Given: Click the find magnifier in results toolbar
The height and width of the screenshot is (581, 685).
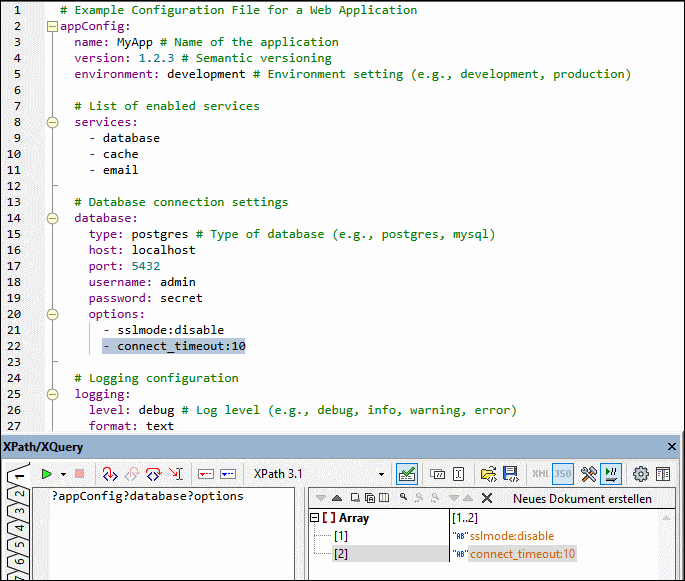Looking at the screenshot, I should pos(403,498).
